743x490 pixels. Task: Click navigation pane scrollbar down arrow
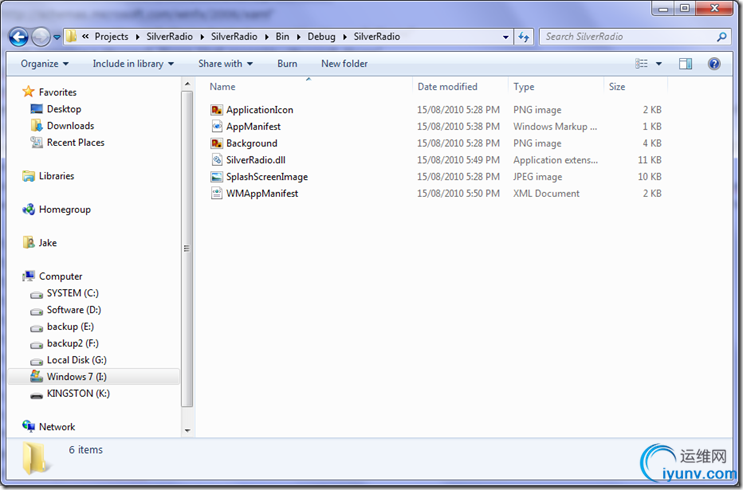(187, 430)
